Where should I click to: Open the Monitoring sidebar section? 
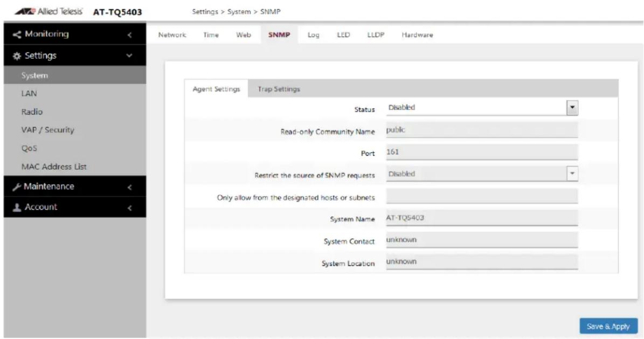(75, 34)
